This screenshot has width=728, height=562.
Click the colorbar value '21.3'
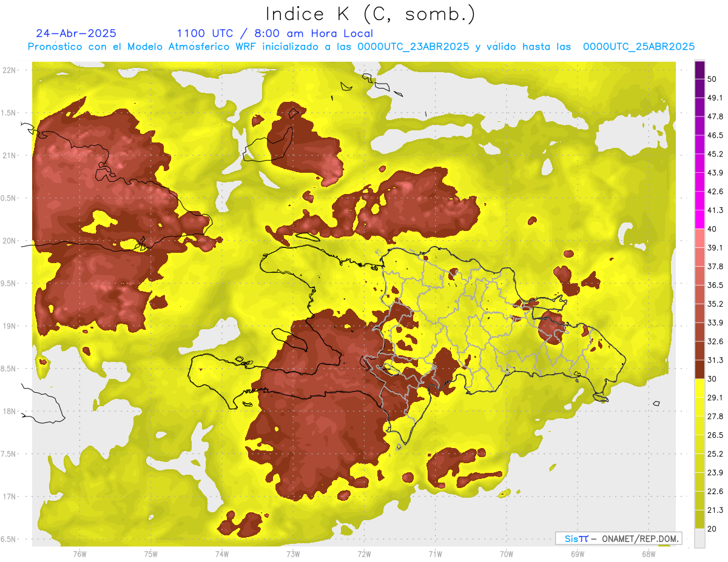point(715,510)
